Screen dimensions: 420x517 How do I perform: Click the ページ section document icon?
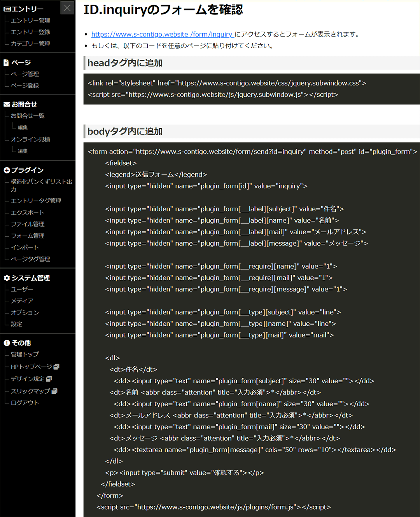[6, 63]
